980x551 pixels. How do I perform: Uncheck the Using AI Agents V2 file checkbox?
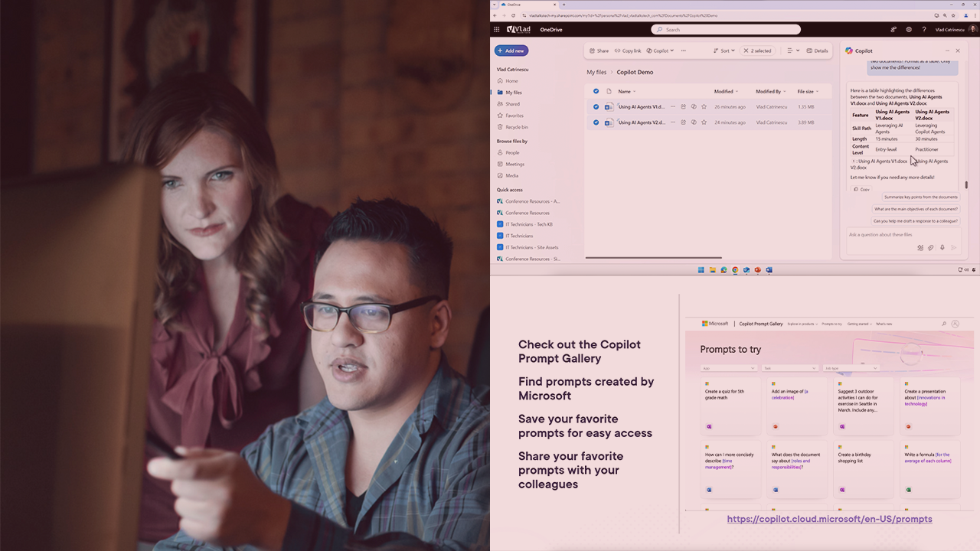click(596, 122)
